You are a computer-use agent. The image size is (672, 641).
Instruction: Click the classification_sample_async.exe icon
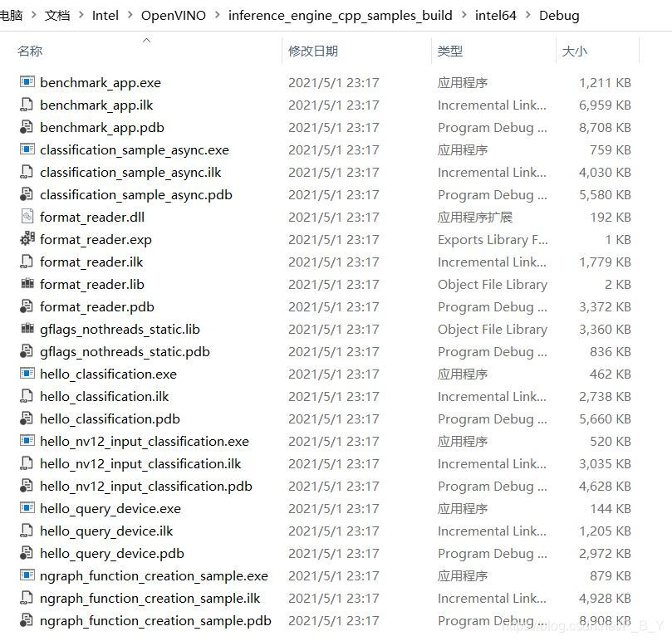[27, 149]
